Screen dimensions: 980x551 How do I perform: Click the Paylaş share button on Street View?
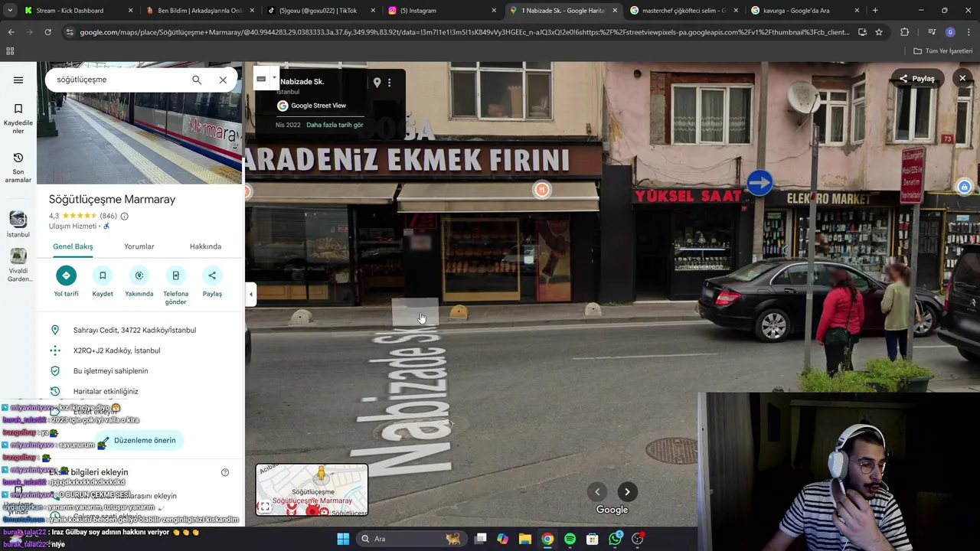tap(917, 78)
